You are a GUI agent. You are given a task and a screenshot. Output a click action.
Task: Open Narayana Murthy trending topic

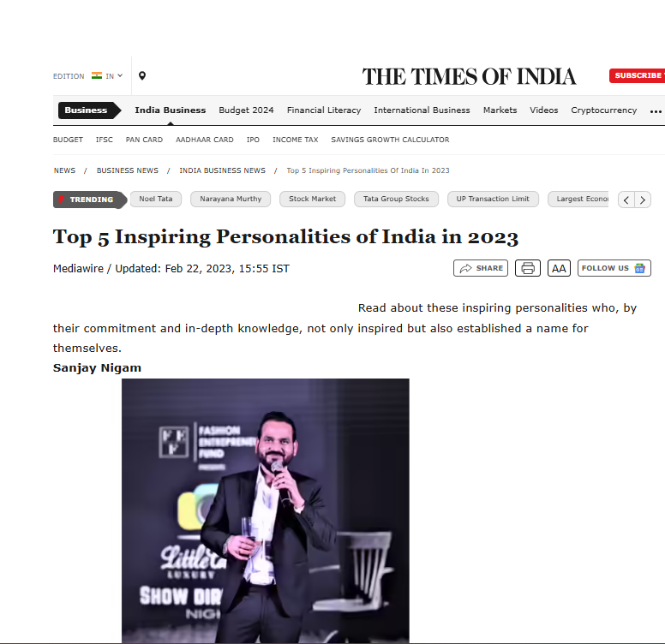(231, 200)
